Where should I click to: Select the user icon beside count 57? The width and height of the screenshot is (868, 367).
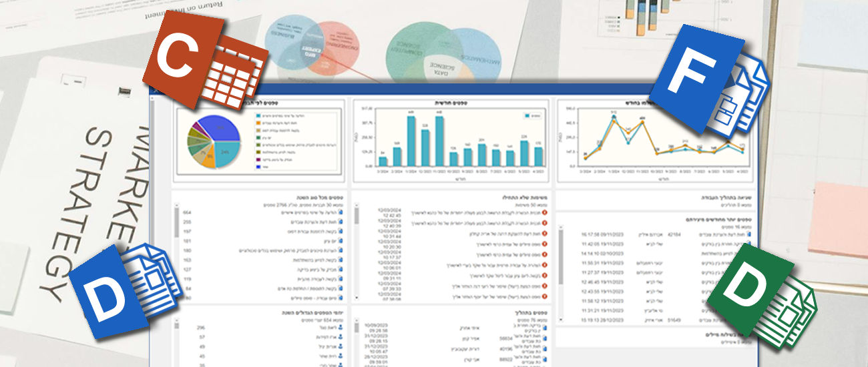click(341, 338)
